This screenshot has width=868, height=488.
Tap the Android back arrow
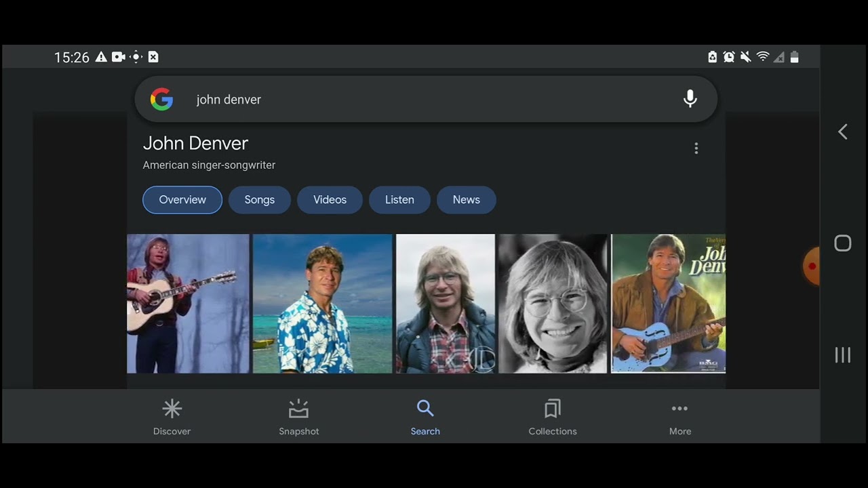pyautogui.click(x=843, y=131)
